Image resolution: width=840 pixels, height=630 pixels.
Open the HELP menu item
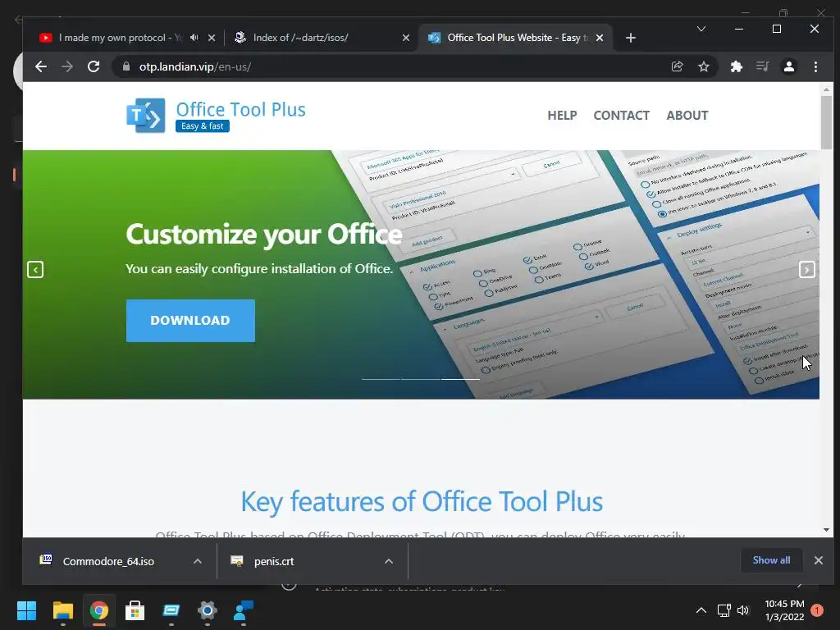562,115
